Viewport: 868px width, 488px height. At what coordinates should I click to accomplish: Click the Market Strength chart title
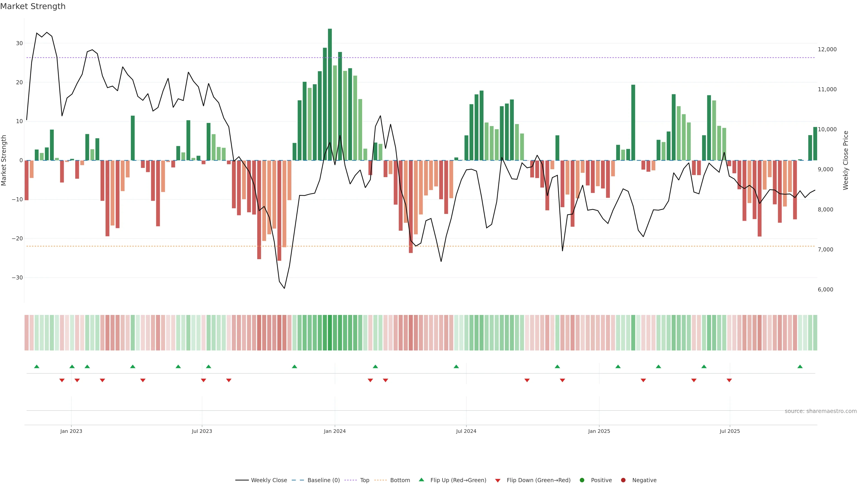tap(33, 6)
